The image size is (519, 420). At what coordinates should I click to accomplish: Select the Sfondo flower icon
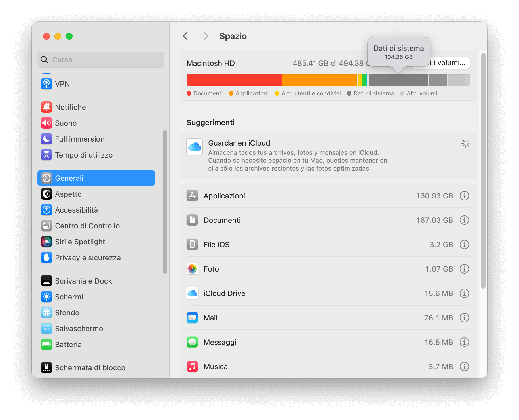47,312
